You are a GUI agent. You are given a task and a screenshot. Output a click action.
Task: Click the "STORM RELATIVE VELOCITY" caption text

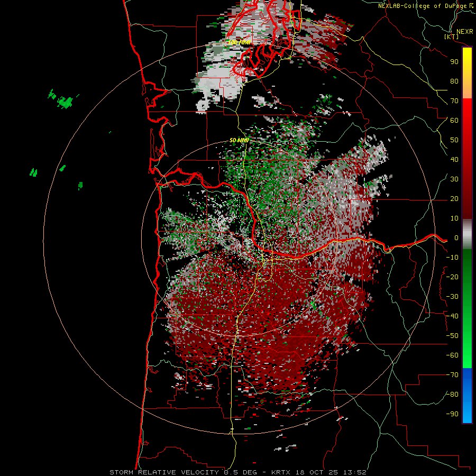tap(164, 472)
